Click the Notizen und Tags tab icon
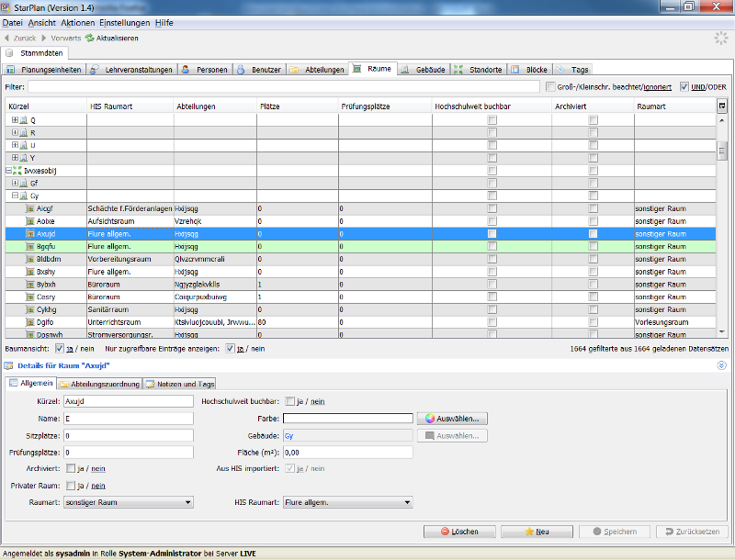The image size is (735, 560). (x=151, y=384)
